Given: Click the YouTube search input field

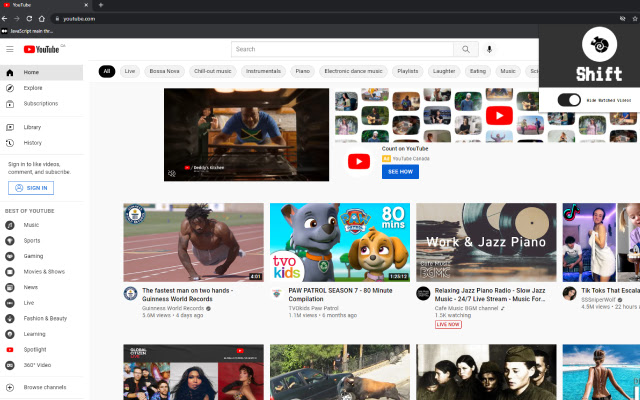Looking at the screenshot, I should click(x=342, y=49).
